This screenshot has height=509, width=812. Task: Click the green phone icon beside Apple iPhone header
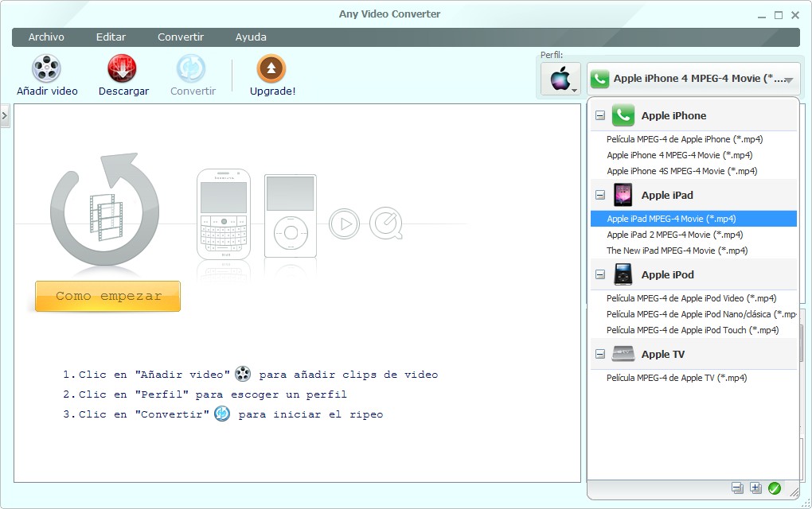(x=623, y=115)
